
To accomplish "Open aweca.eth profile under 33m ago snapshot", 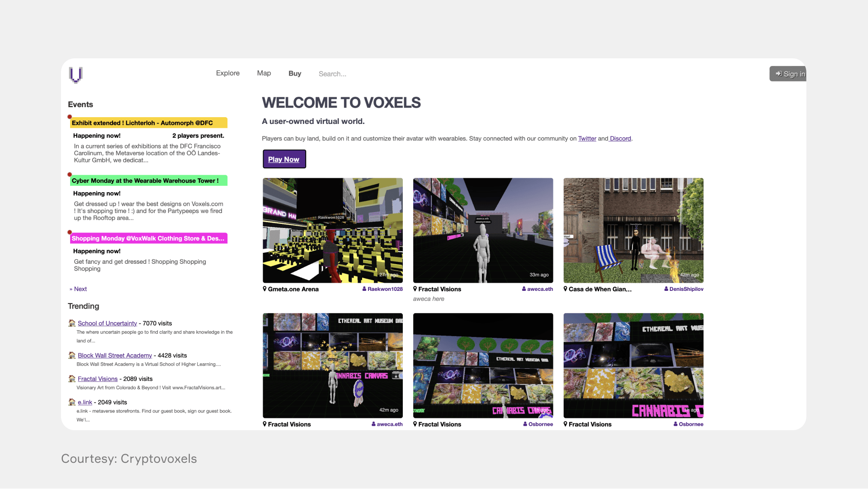I will point(540,290).
